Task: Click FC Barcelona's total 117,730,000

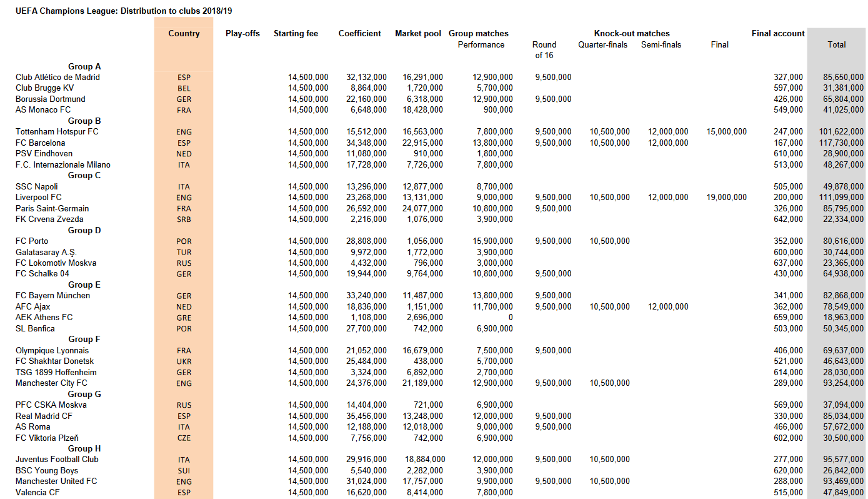Action: (x=841, y=143)
